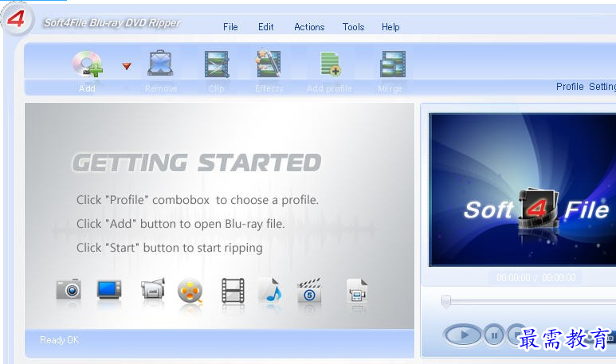Click the 'Ready OK' status text

pos(59,340)
